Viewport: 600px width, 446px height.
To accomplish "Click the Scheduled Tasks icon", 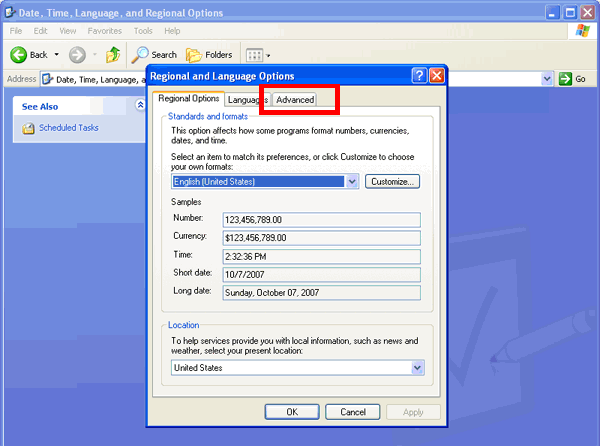I will (x=28, y=128).
